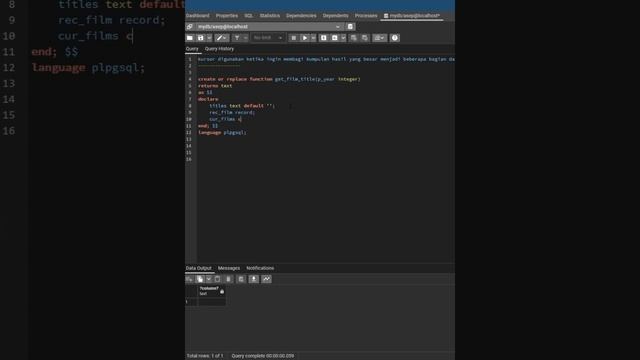This screenshot has height=360, width=640.
Task: Open the Query History tab
Action: [219, 49]
